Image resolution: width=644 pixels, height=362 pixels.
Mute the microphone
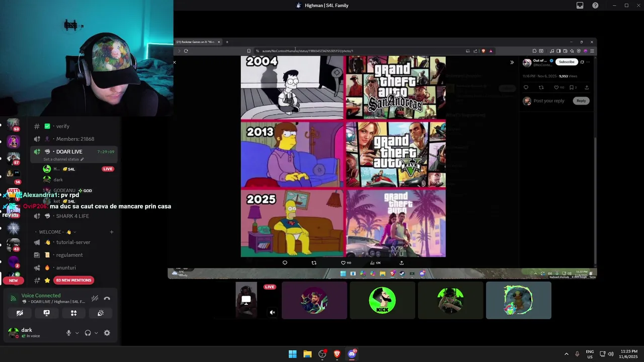[69, 333]
